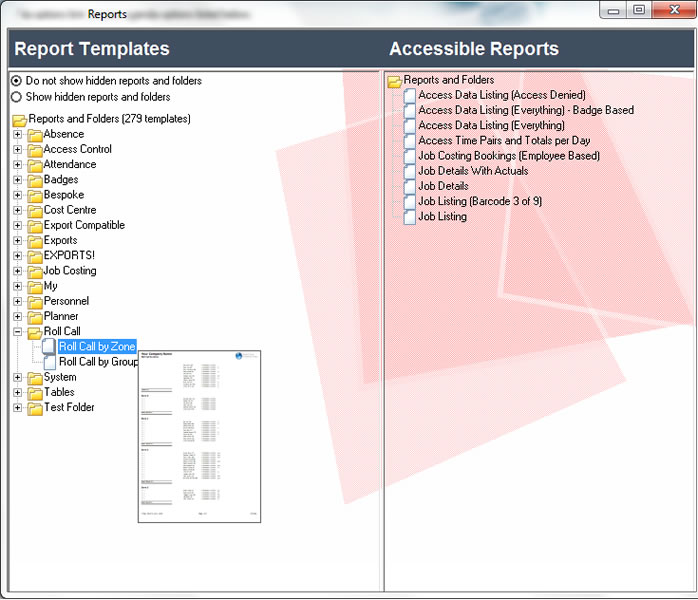Select 'Show hidden reports and folders' option
The width and height of the screenshot is (698, 600).
16,97
